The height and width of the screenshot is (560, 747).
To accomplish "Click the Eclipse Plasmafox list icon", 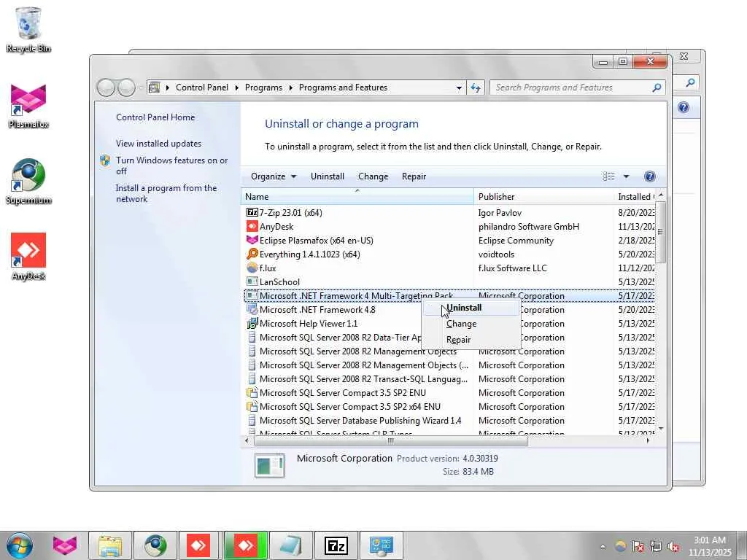I will coord(252,240).
